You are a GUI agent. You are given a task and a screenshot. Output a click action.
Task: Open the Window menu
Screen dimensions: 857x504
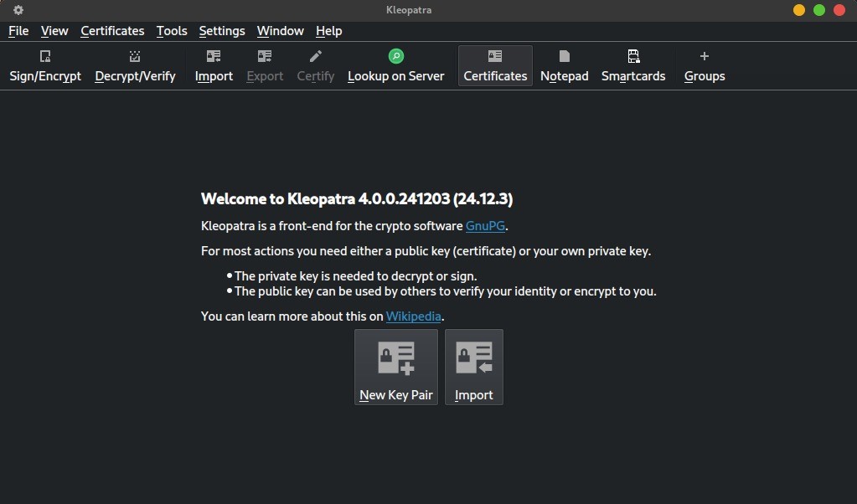pyautogui.click(x=281, y=31)
